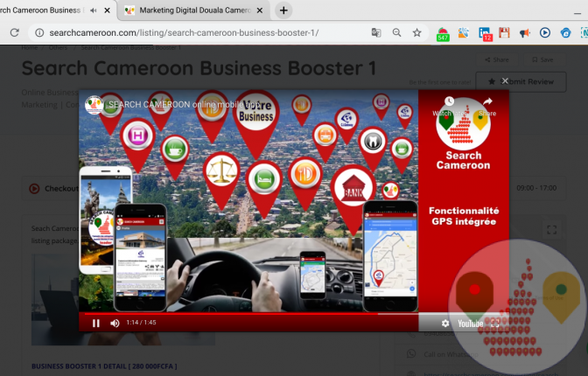View site information icon in address bar

click(x=39, y=33)
